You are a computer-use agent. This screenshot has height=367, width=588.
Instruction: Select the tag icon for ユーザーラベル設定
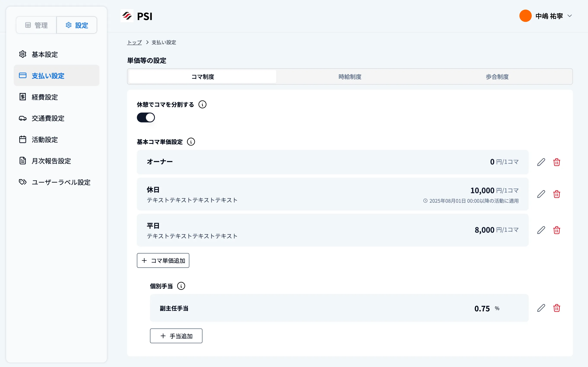pos(23,182)
